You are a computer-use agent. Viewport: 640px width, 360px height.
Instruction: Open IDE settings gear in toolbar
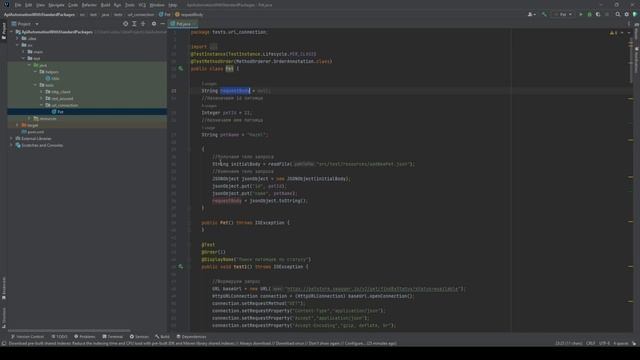(x=627, y=14)
